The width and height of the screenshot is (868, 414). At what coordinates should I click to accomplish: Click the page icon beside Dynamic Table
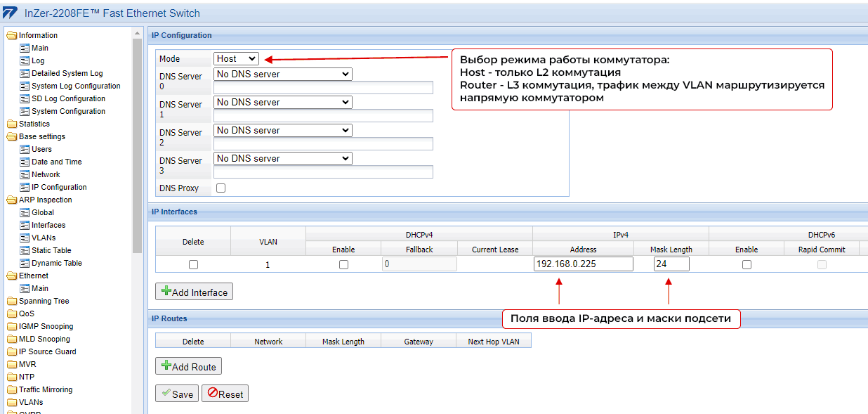pos(25,263)
